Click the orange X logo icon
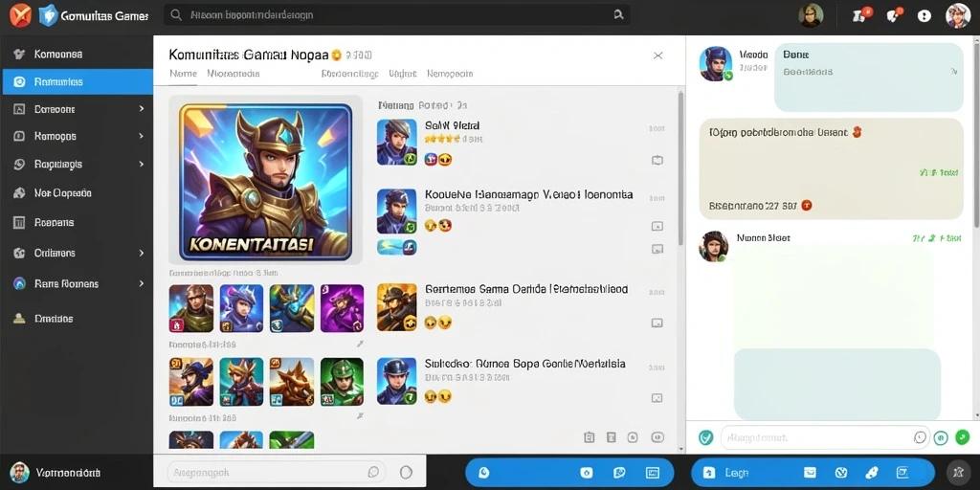980x490 pixels. click(21, 15)
